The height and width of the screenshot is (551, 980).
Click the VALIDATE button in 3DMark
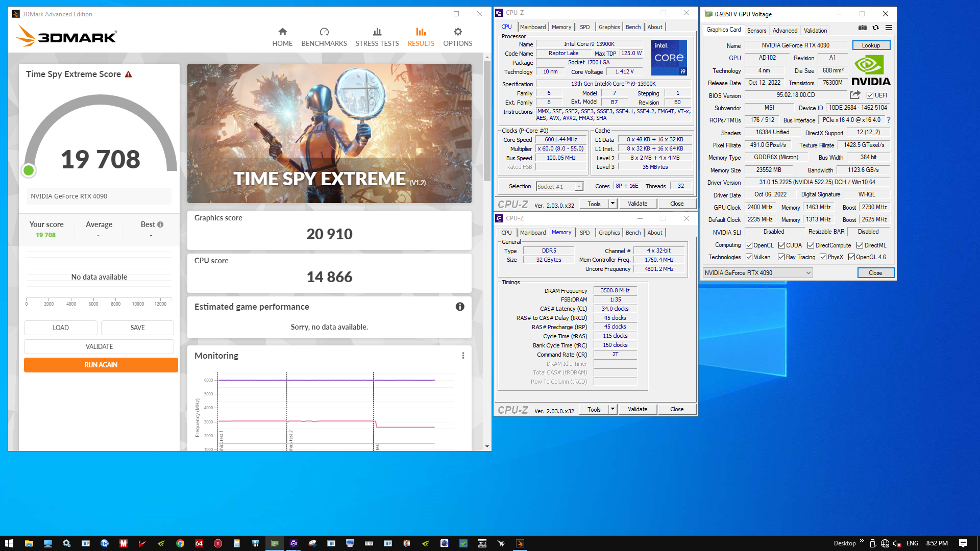[x=99, y=346]
